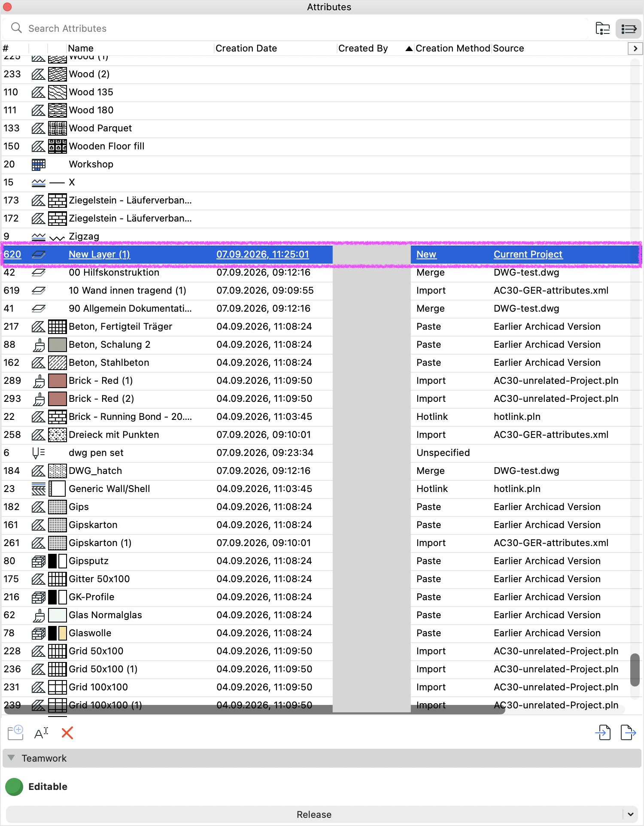The height and width of the screenshot is (826, 644).
Task: Sort by Creation Method column header
Action: (x=453, y=49)
